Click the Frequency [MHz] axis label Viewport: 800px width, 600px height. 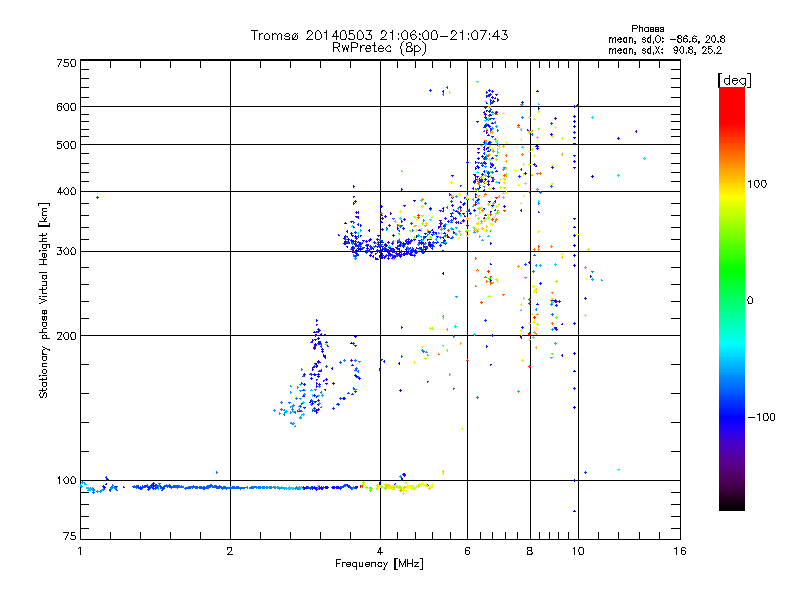click(x=379, y=564)
